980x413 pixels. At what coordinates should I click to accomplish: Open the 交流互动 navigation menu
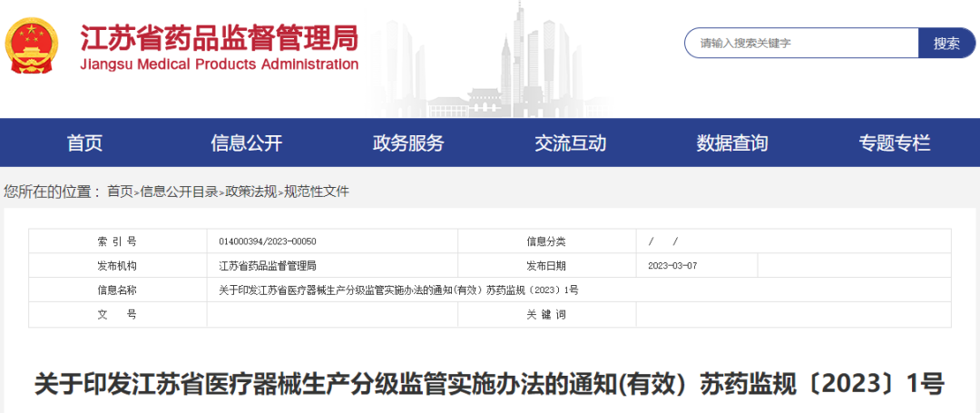click(x=570, y=143)
